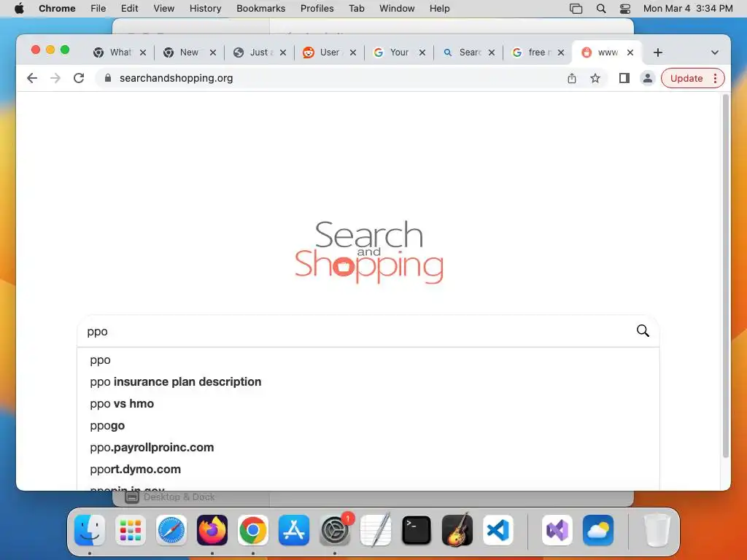Open the Tab menu
The height and width of the screenshot is (560, 747).
tap(356, 9)
